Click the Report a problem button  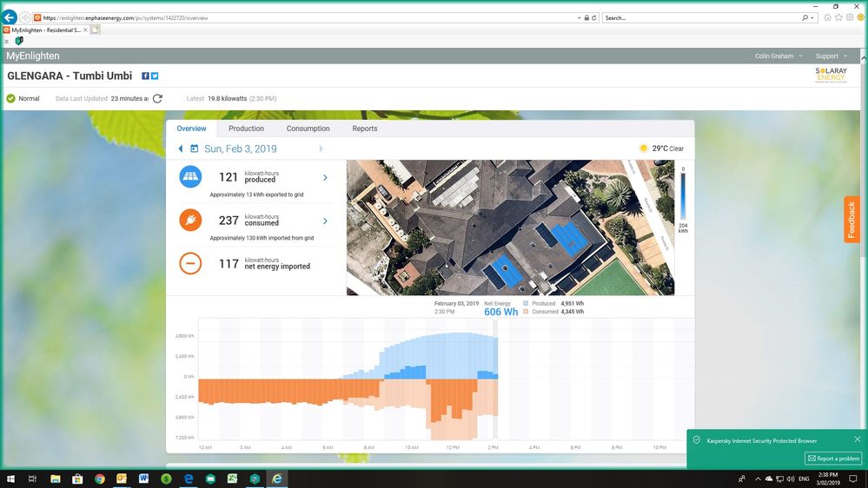pyautogui.click(x=833, y=458)
